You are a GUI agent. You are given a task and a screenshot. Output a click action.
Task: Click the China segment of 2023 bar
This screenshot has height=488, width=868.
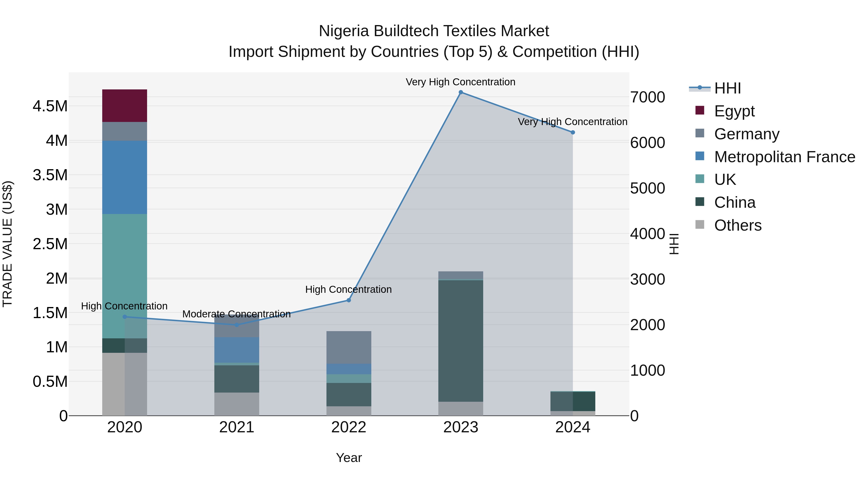click(461, 341)
